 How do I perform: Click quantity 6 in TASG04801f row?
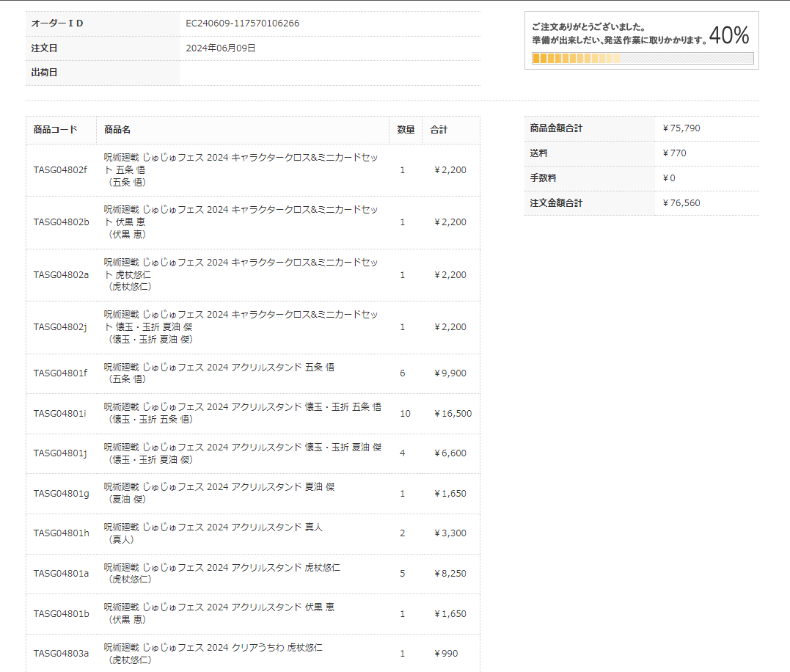[402, 373]
